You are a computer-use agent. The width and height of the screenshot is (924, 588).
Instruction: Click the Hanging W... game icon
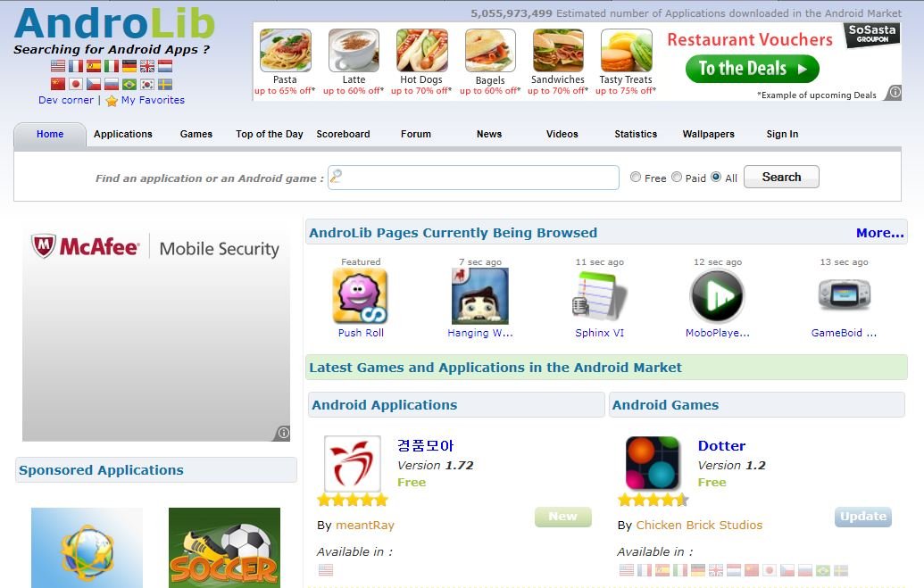point(479,295)
